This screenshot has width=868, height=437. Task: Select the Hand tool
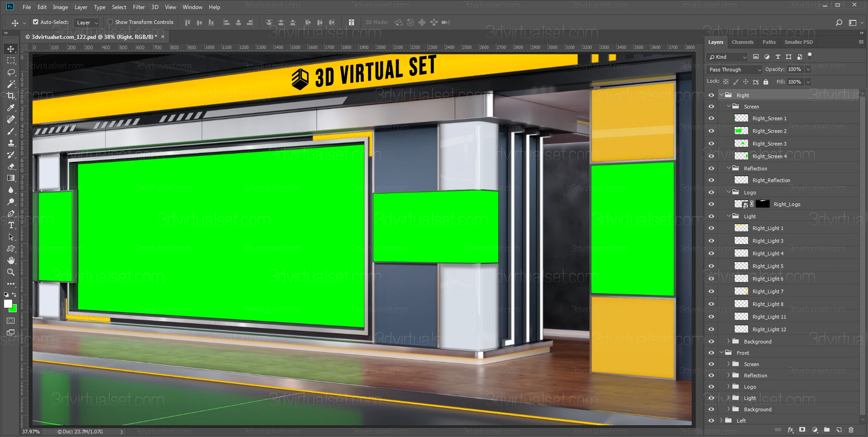coord(11,260)
